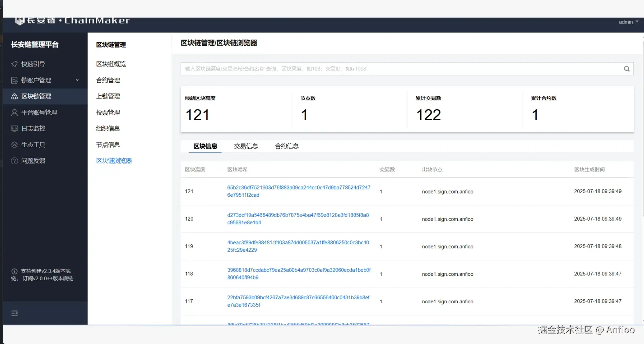
Task: Click the 生态工具 layers icon
Action: pos(14,145)
